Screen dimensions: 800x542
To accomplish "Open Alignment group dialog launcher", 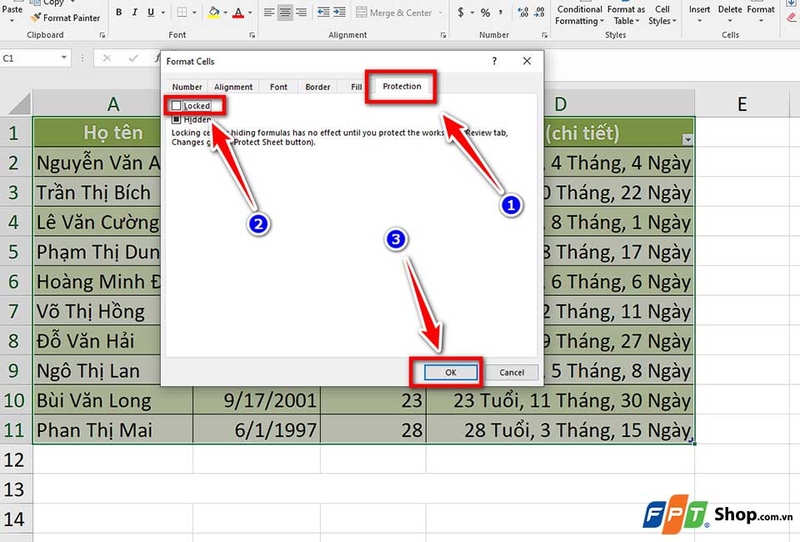I will (443, 35).
